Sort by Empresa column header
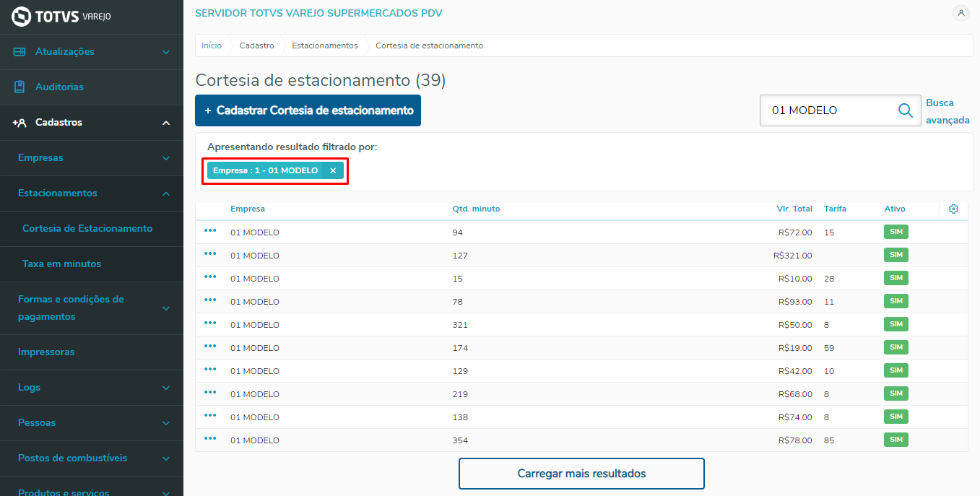 (x=248, y=209)
